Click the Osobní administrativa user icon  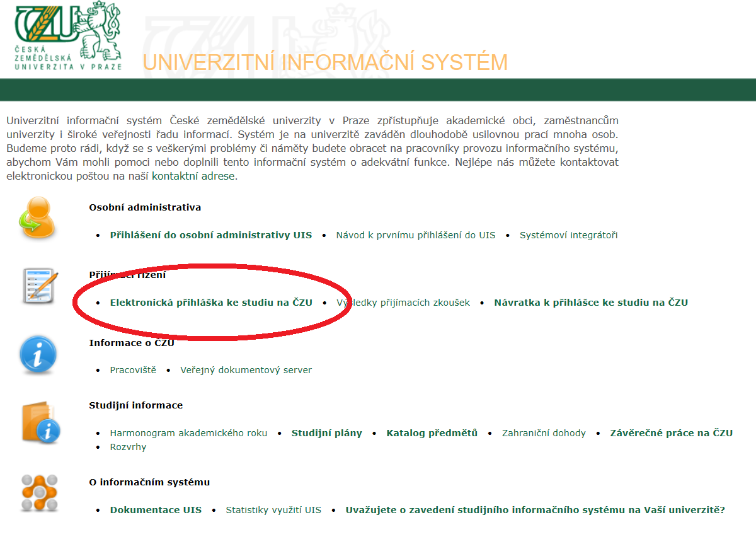point(38,217)
